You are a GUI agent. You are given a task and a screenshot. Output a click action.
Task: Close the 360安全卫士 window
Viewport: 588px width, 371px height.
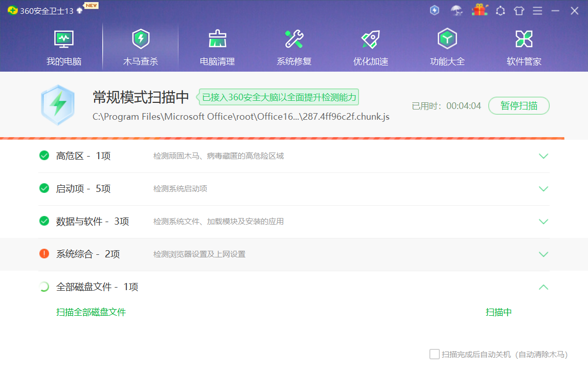pos(575,11)
